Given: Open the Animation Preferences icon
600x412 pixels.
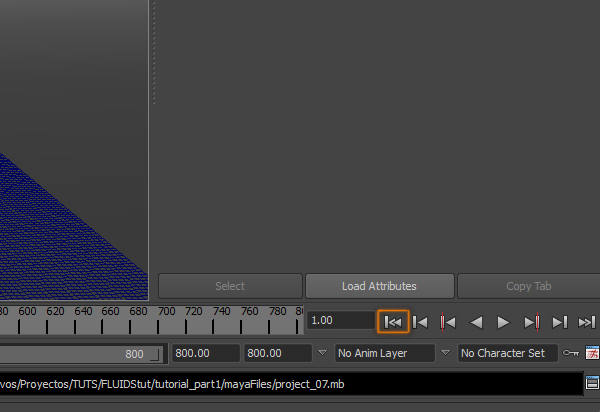Looking at the screenshot, I should tap(592, 353).
